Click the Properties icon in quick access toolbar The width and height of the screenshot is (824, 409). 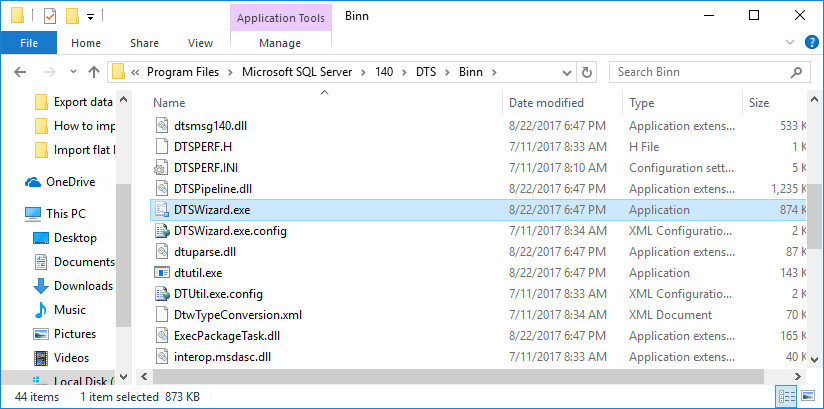[51, 17]
